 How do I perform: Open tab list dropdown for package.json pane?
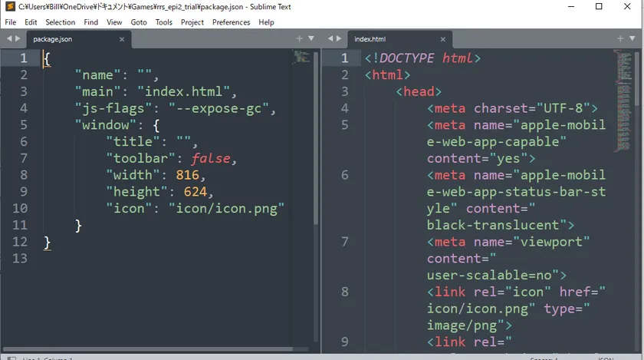[310, 38]
